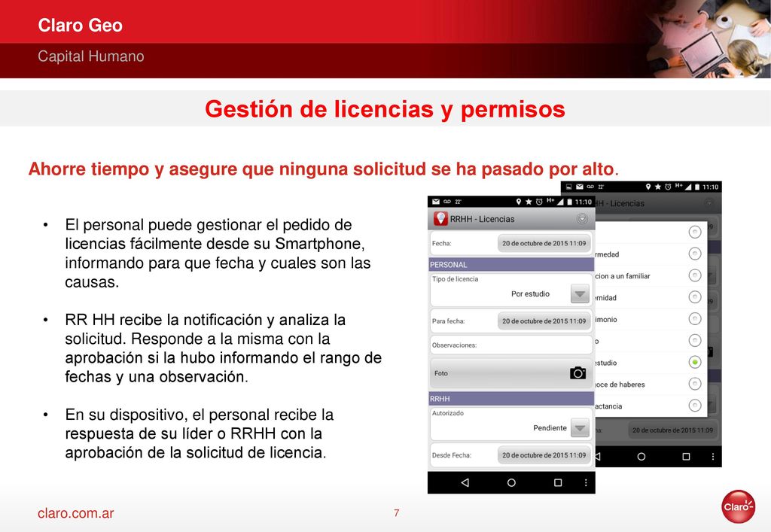Tap the voicemail icon in front phone status bar
The image size is (771, 532).
click(x=447, y=202)
